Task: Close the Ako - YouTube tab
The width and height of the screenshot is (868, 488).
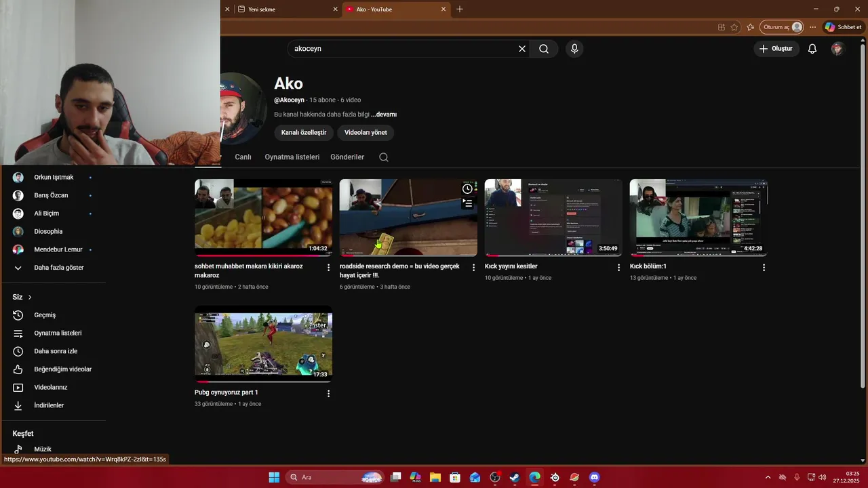Action: click(x=443, y=9)
